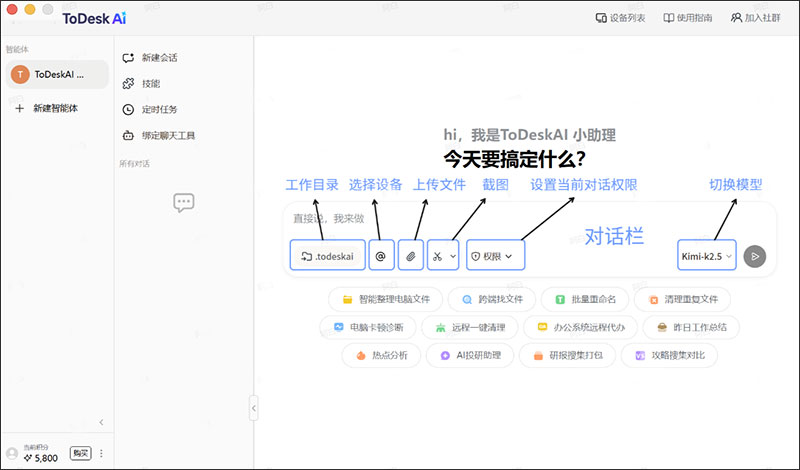800x470 pixels.
Task: Open the Kimi-k2.5 model dropdown
Action: click(707, 255)
